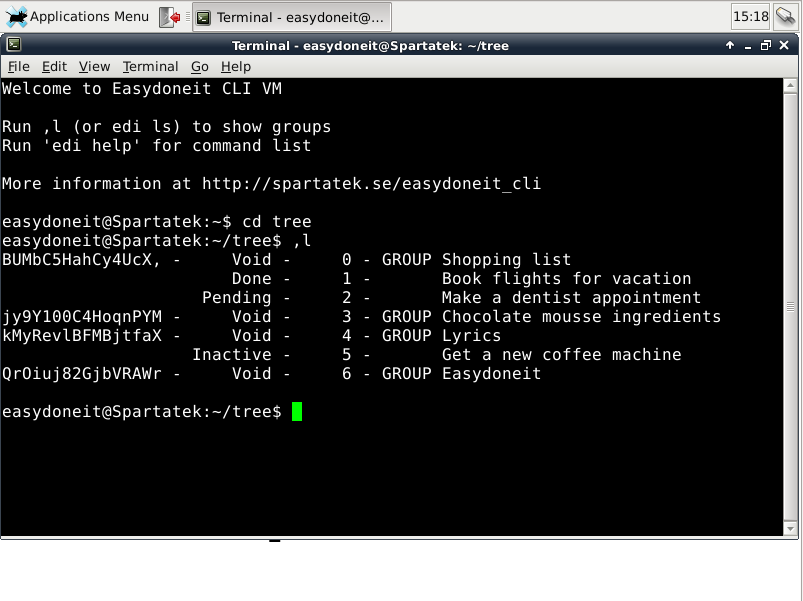This screenshot has height=601, width=803.
Task: Click the ID jy9Y100C4HoqnPYM
Action: [x=82, y=316]
